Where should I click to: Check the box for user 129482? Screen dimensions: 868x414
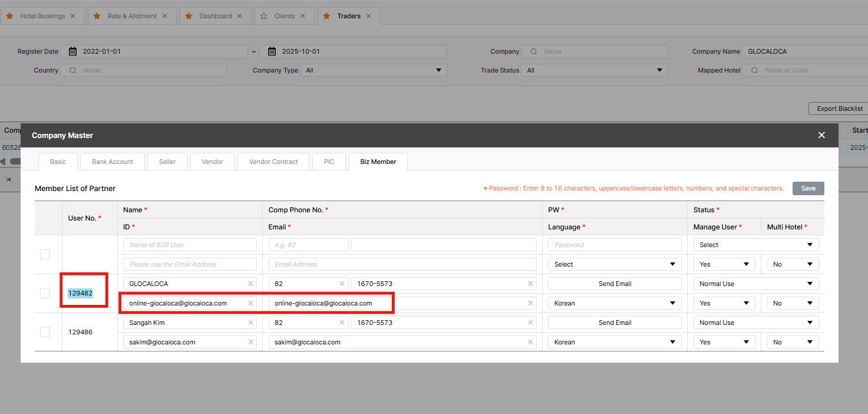click(x=45, y=293)
